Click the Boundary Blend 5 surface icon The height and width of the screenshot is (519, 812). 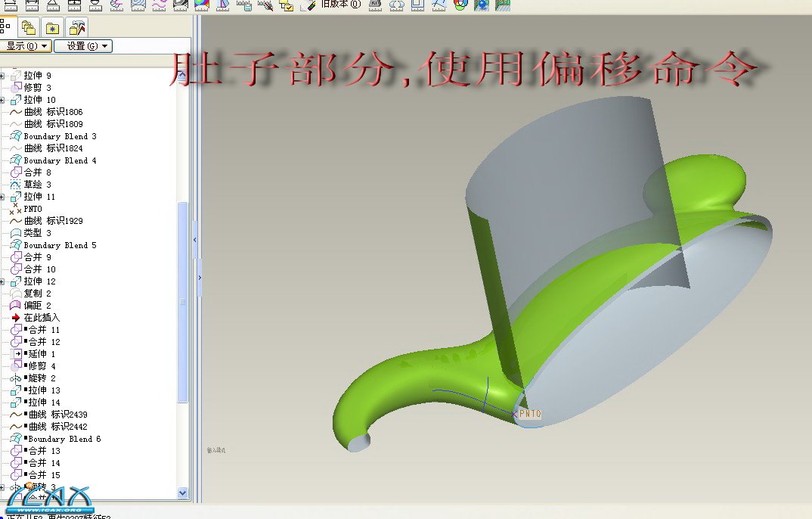(16, 245)
